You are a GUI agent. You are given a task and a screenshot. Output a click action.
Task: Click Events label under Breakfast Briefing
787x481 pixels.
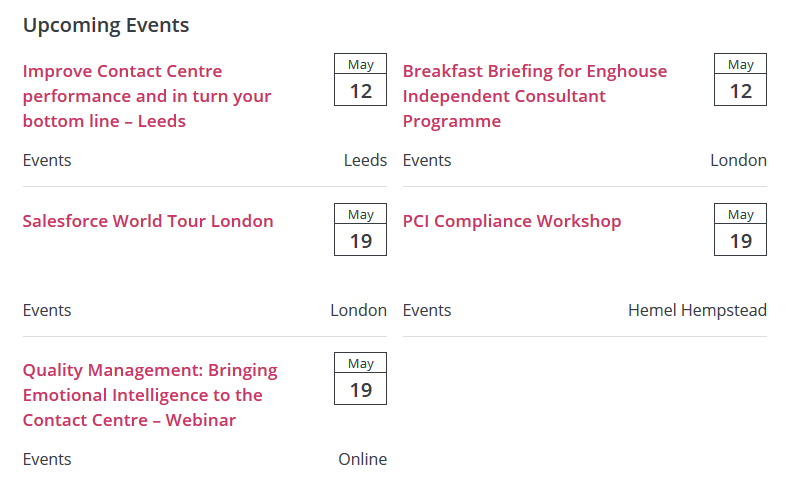427,160
